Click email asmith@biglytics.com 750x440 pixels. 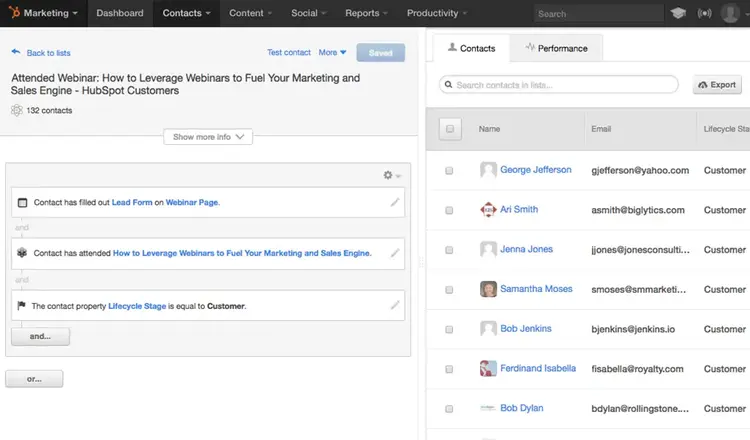638,210
